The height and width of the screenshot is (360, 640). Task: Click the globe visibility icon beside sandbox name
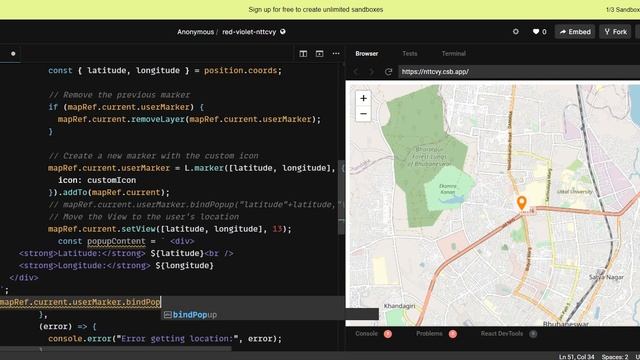[282, 31]
